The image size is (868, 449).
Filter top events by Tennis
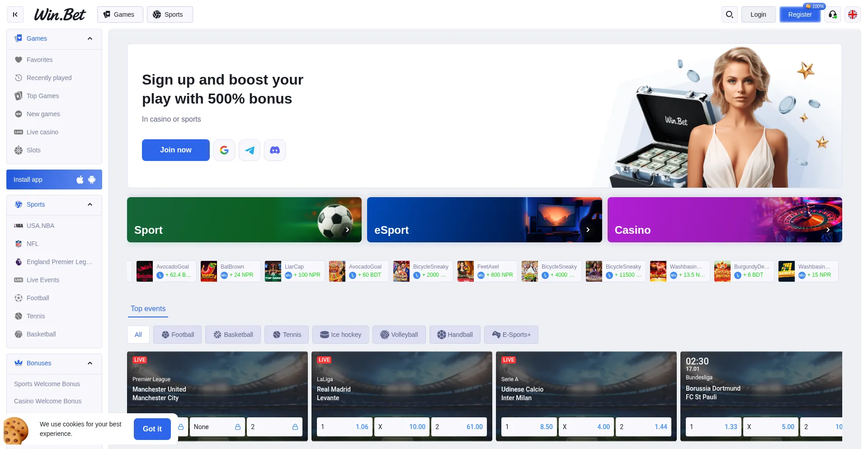pos(287,335)
